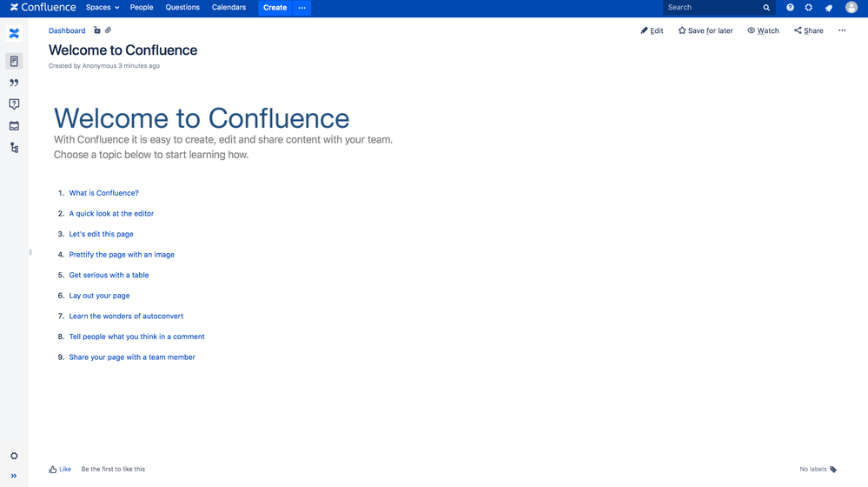This screenshot has width=868, height=487.
Task: Click 'Created by Anonymous 3 minutes ago' text
Action: (x=104, y=66)
